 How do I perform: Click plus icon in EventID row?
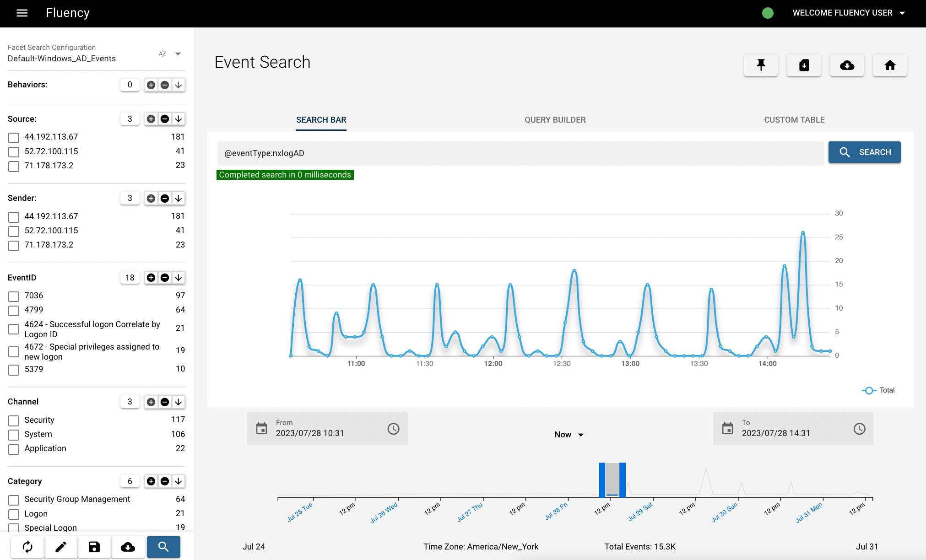[151, 278]
